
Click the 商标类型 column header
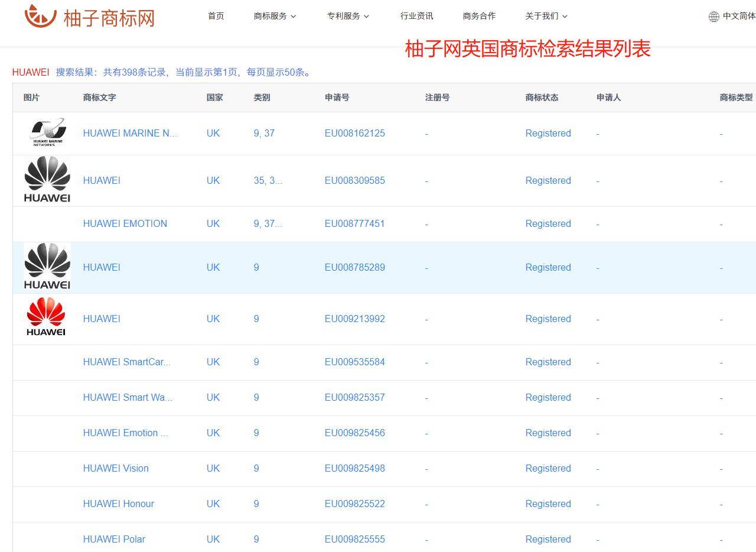pos(736,98)
